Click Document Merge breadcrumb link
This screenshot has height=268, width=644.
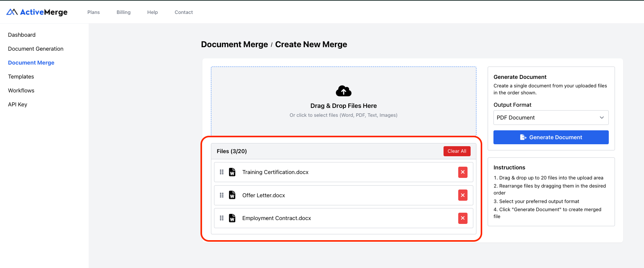tap(235, 44)
